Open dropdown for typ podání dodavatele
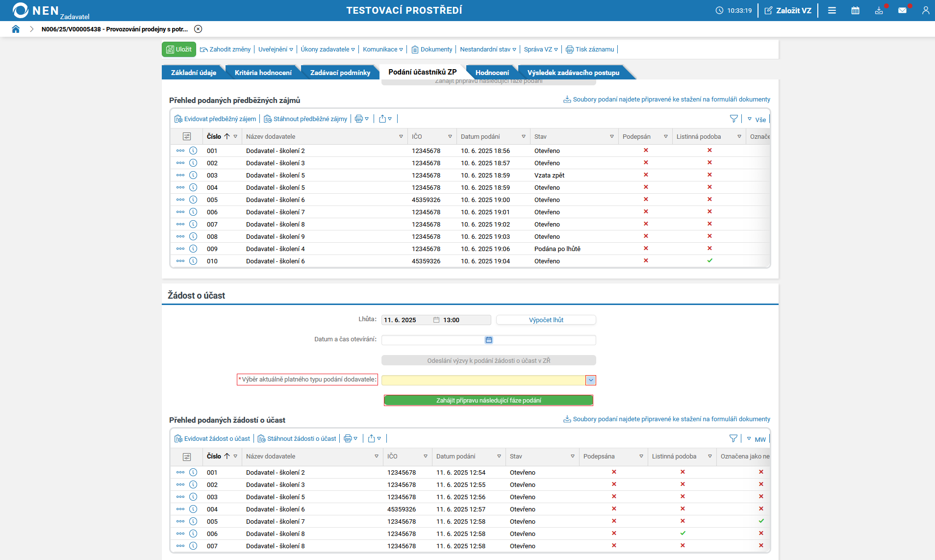935x560 pixels. pyautogui.click(x=591, y=380)
